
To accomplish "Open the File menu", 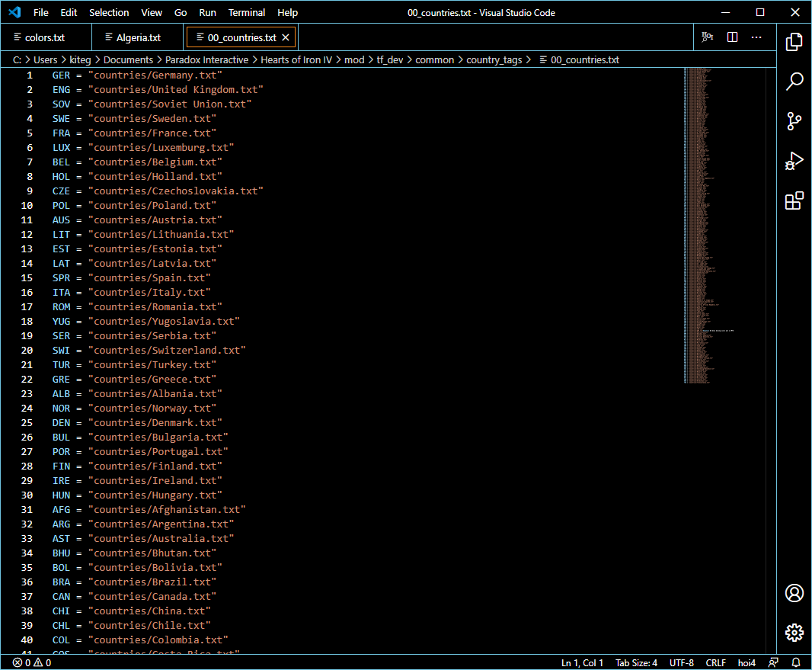I will tap(41, 12).
